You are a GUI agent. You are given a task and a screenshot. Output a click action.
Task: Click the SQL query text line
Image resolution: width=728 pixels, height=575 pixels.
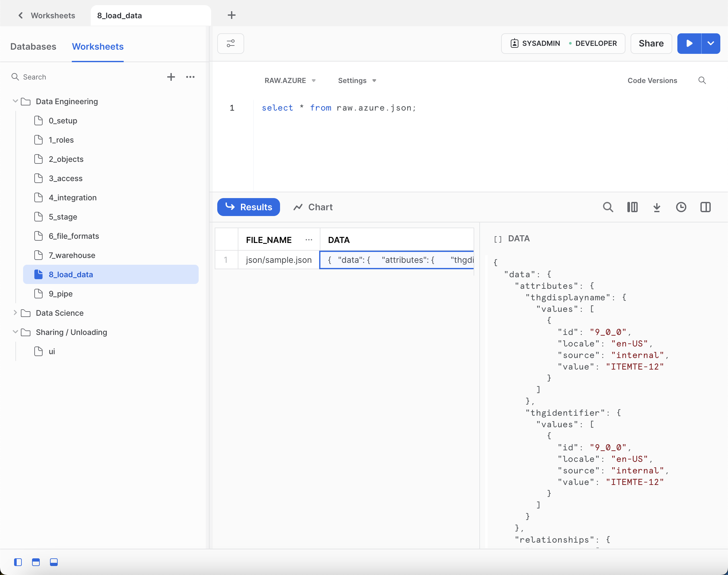click(x=339, y=108)
